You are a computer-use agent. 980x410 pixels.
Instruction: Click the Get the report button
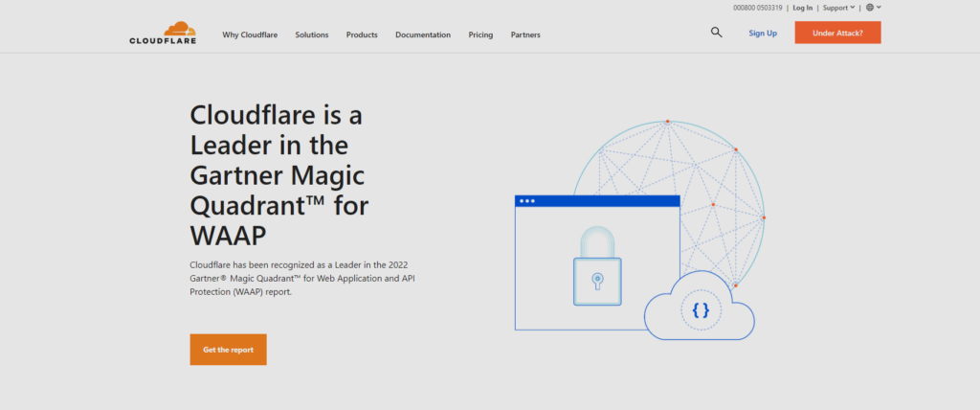click(x=228, y=350)
